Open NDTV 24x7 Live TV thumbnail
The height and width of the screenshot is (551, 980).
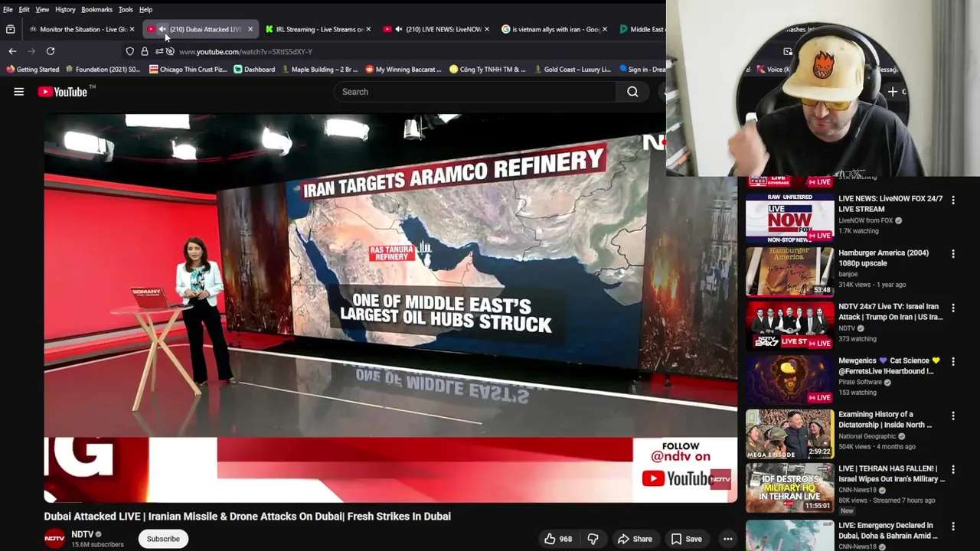point(790,325)
